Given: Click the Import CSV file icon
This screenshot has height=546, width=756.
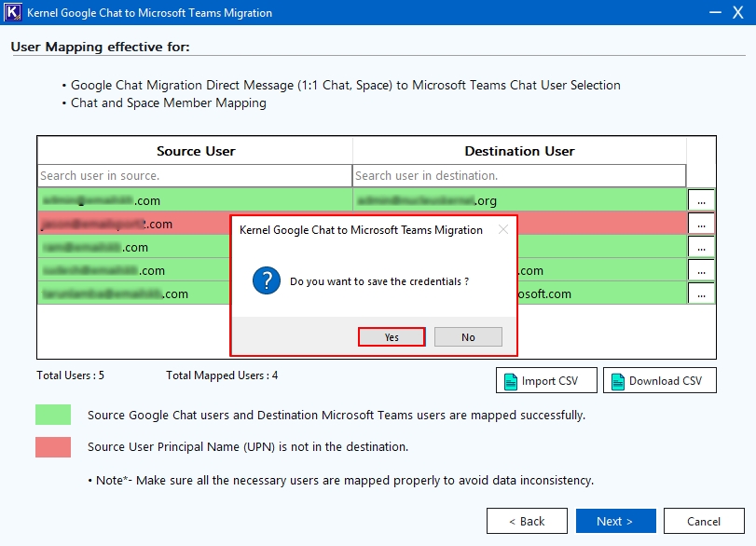Looking at the screenshot, I should point(511,381).
